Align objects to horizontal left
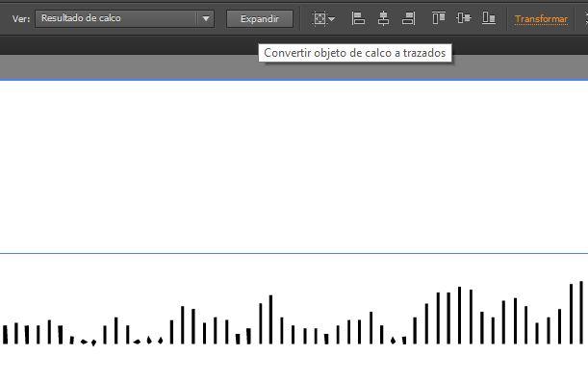 pyautogui.click(x=358, y=18)
